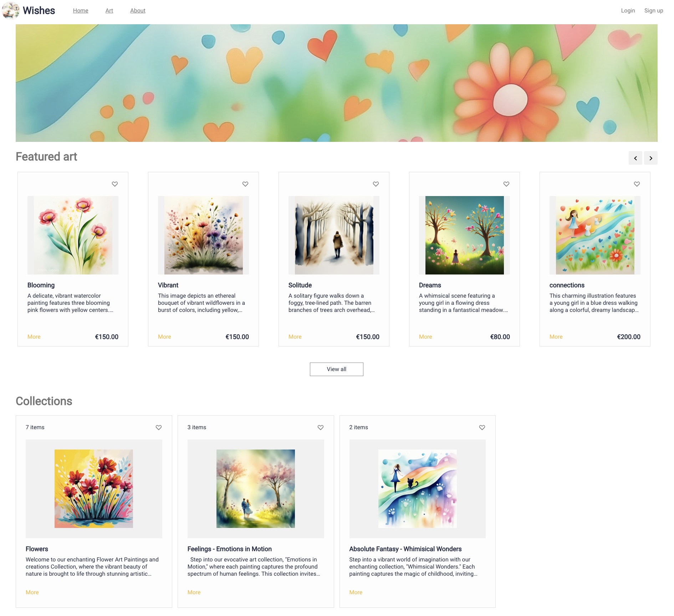
Task: Click the Wishes logo image
Action: pos(11,10)
